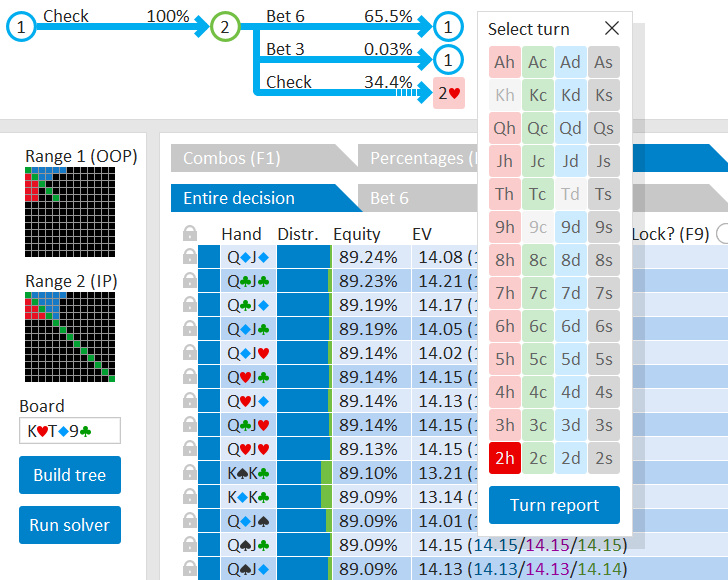
Task: Click the first node 1 circle before Check
Action: pos(22,27)
